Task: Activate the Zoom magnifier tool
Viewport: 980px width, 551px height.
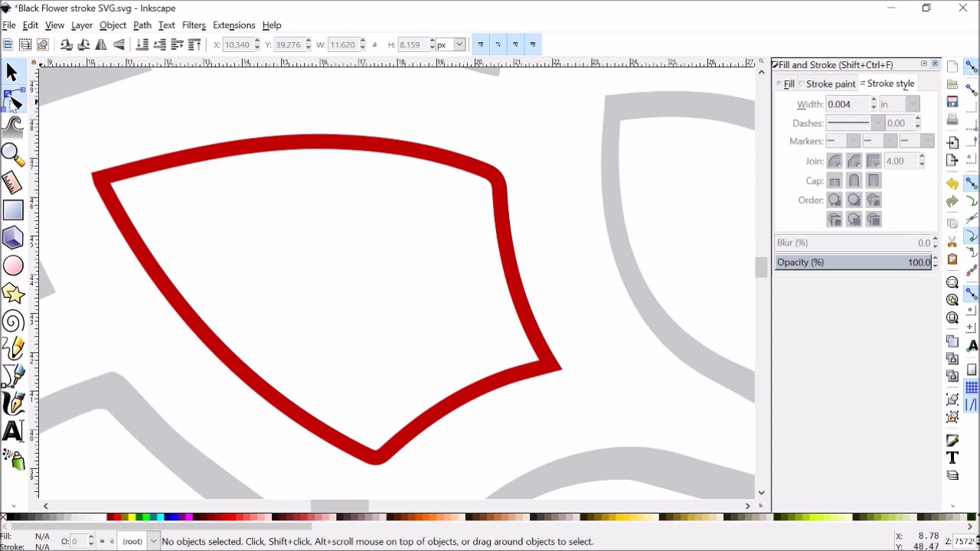Action: (x=12, y=154)
